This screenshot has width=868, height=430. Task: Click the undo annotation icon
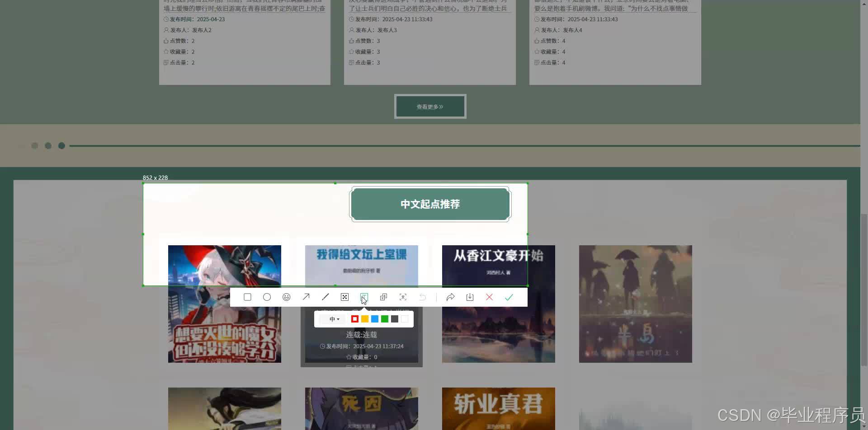tap(422, 297)
